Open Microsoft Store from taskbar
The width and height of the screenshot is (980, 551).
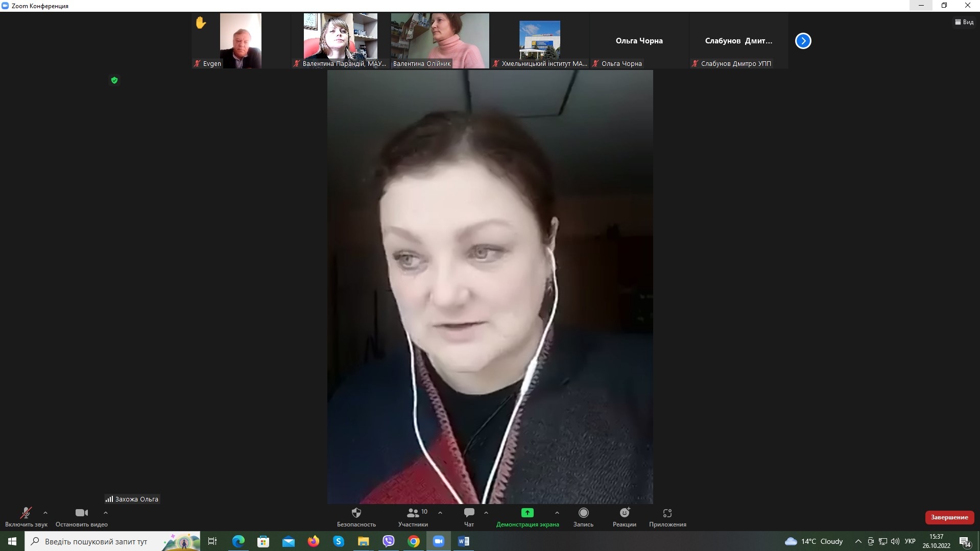pyautogui.click(x=264, y=541)
